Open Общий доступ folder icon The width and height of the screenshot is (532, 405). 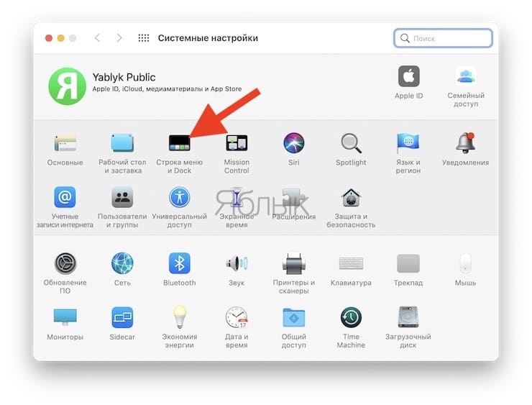coord(294,317)
